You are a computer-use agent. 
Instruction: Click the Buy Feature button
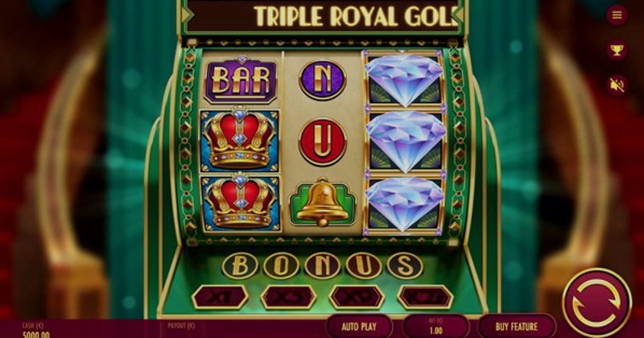point(516,327)
